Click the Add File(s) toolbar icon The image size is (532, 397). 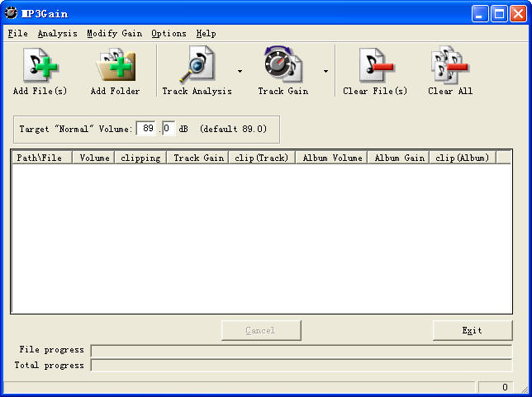click(x=40, y=65)
